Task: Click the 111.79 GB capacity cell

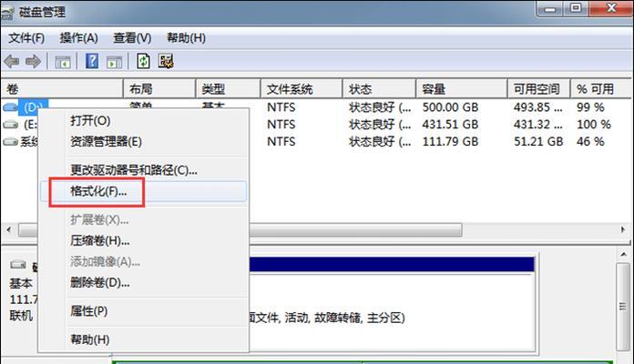Action: point(450,142)
